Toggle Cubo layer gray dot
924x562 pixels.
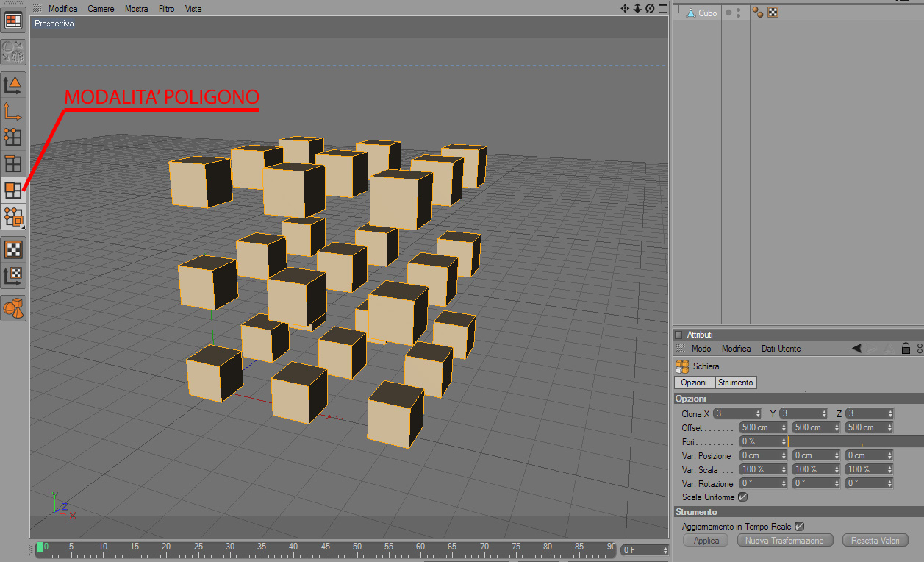pyautogui.click(x=728, y=13)
